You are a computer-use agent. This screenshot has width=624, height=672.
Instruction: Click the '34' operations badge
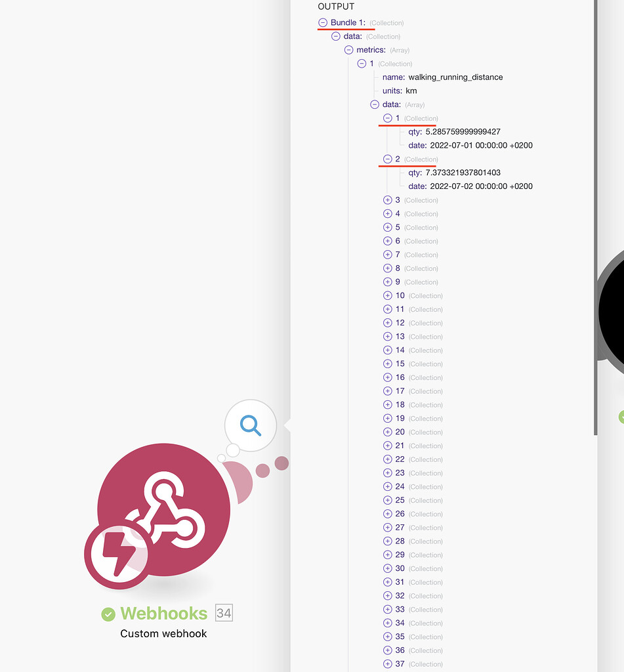(224, 613)
